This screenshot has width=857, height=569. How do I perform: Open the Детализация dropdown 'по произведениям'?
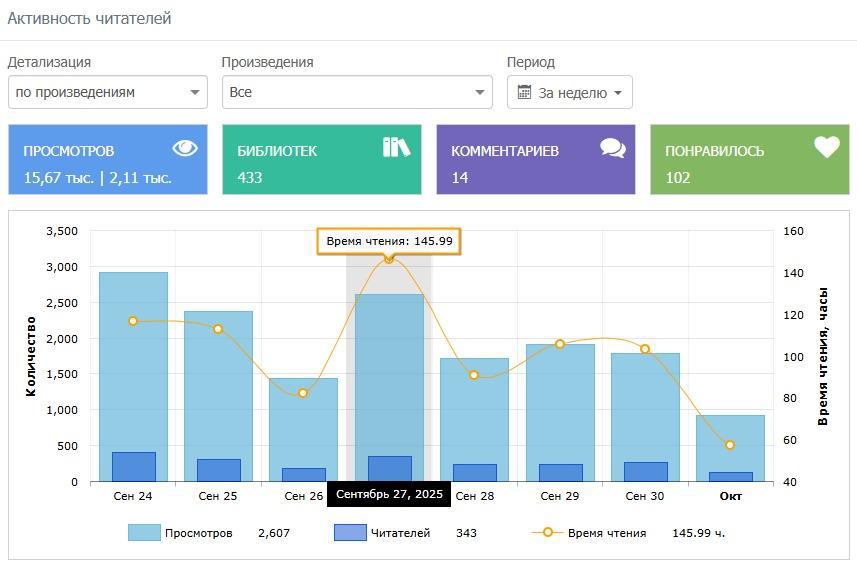click(107, 92)
